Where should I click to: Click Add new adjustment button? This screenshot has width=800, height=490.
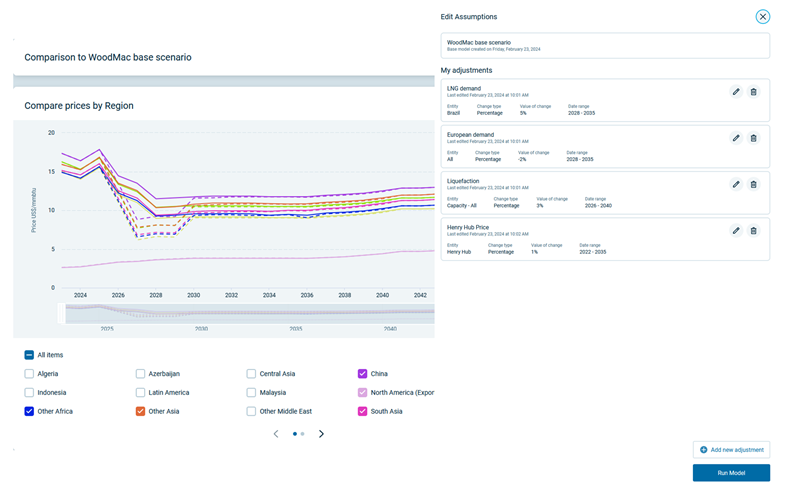[731, 450]
